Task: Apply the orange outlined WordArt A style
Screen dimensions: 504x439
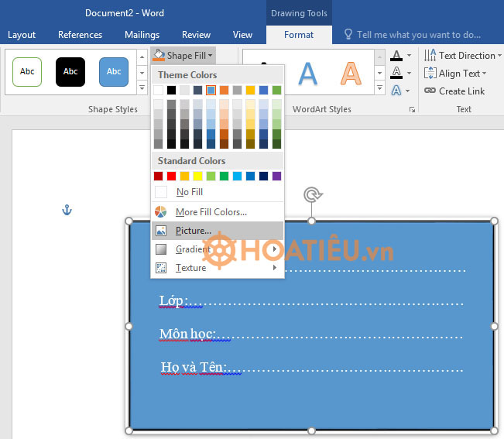Action: click(x=351, y=74)
